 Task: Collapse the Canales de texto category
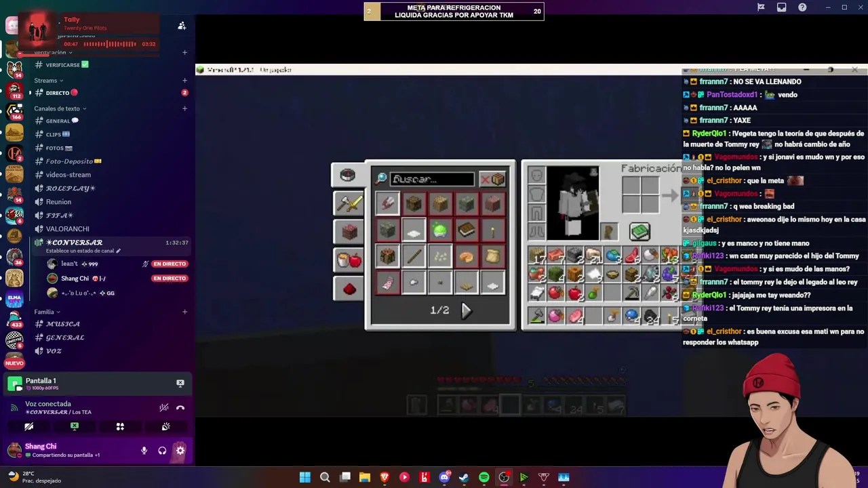[60, 108]
